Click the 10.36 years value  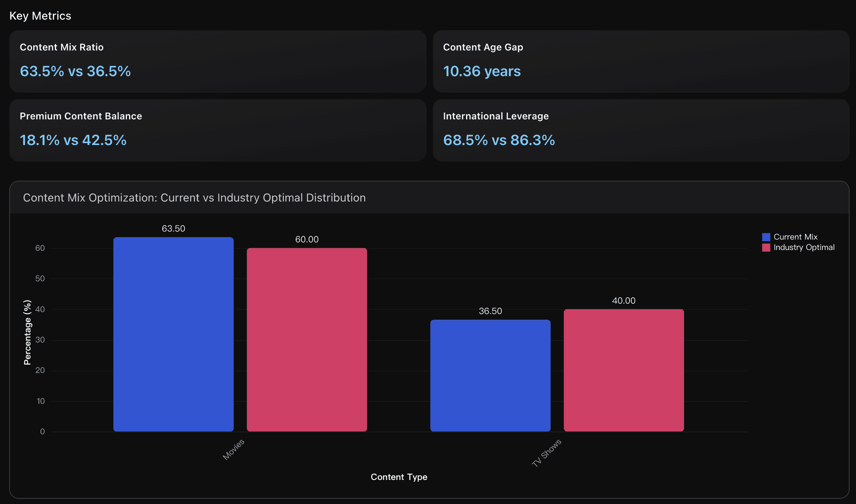(x=482, y=71)
